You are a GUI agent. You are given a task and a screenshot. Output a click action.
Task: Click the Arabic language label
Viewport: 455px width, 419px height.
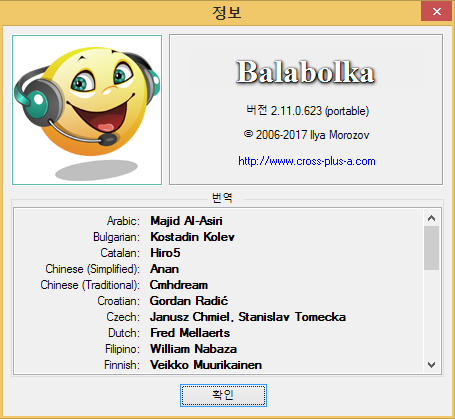[123, 221]
